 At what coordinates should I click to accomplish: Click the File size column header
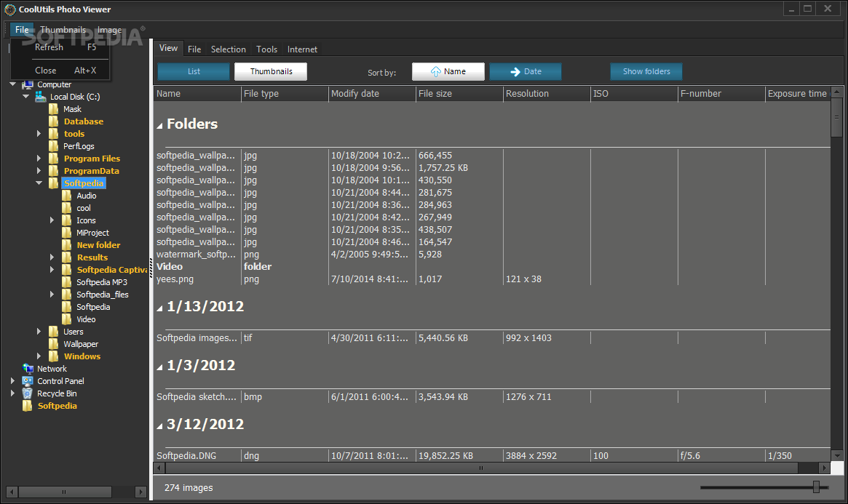(459, 93)
